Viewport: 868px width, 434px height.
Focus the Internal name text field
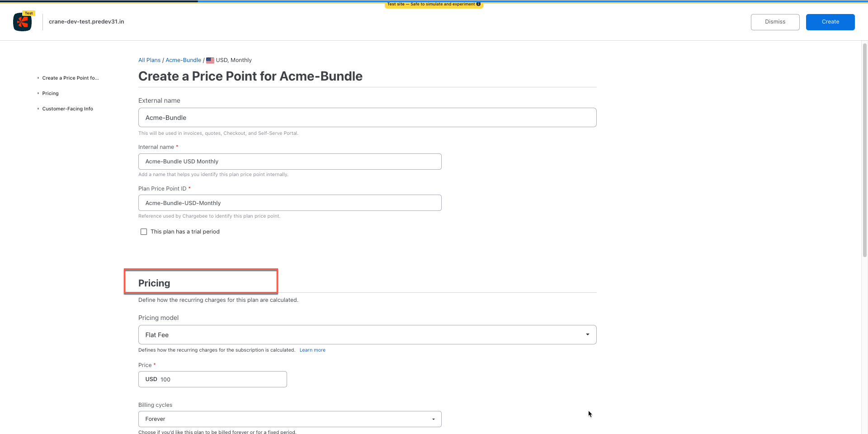click(x=289, y=162)
